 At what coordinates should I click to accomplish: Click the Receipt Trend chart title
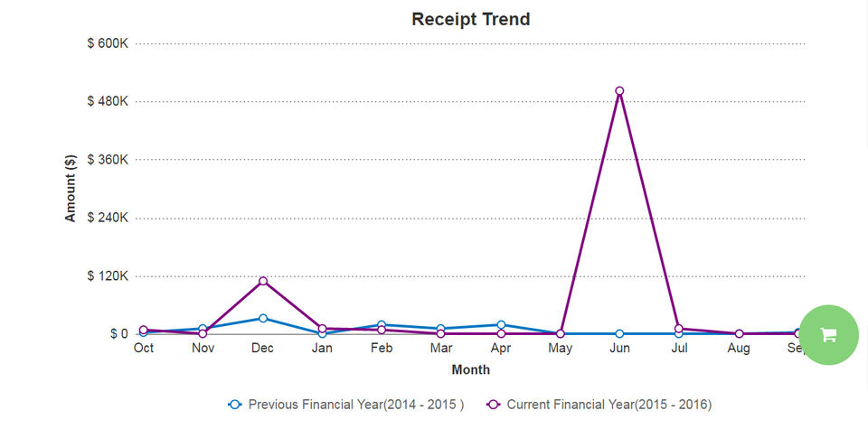[470, 19]
